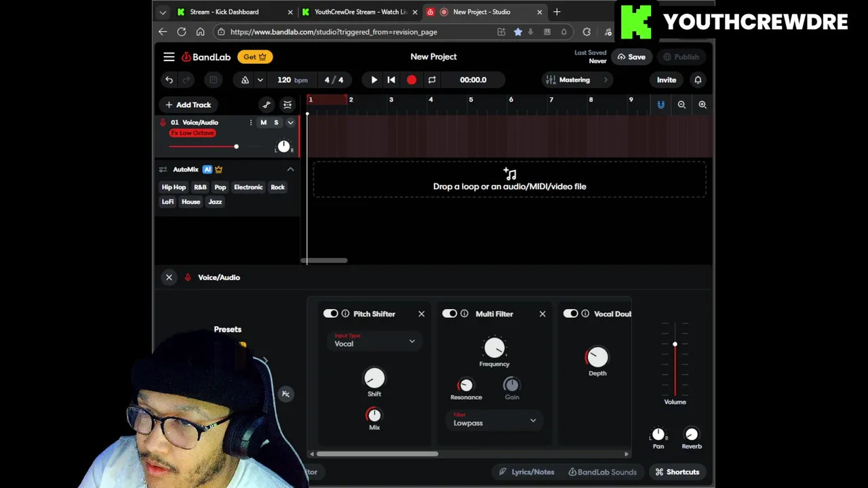Screen dimensions: 868x488
Task: Click the Vocal Doubler Depth knob
Action: [597, 357]
